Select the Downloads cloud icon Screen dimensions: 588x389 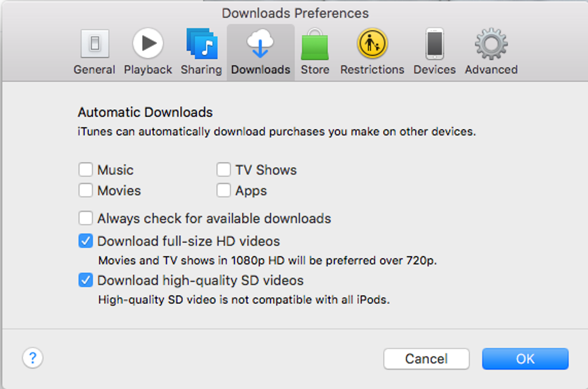(x=261, y=51)
